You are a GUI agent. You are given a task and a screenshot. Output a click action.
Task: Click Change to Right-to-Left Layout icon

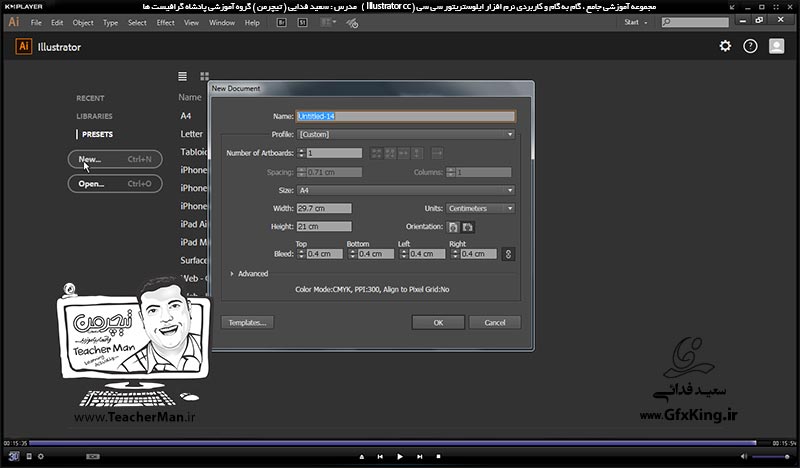point(437,153)
